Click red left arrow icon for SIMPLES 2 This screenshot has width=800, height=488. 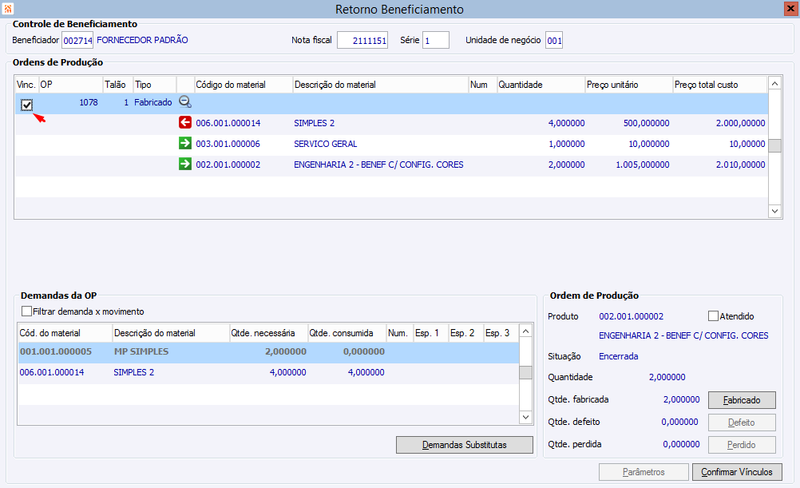[185, 123]
